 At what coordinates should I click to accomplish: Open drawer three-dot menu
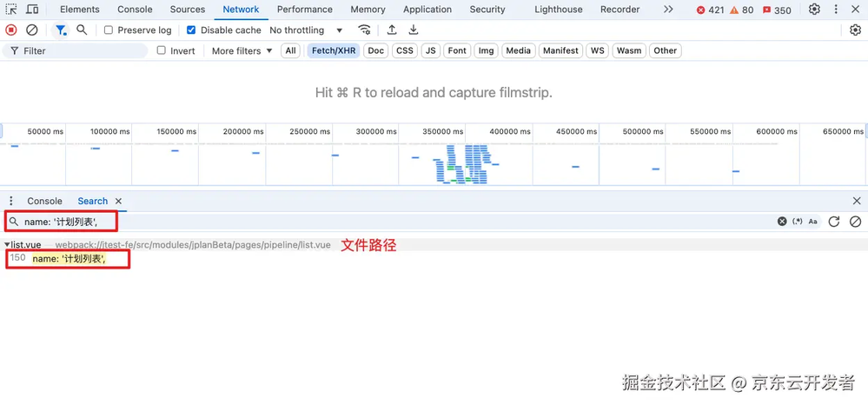coord(11,201)
